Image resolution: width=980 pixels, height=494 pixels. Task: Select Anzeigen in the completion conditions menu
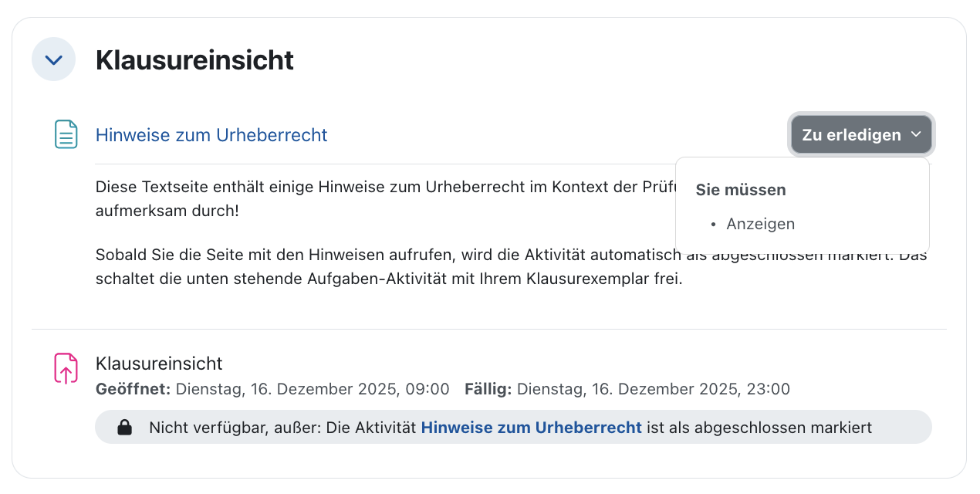(760, 224)
